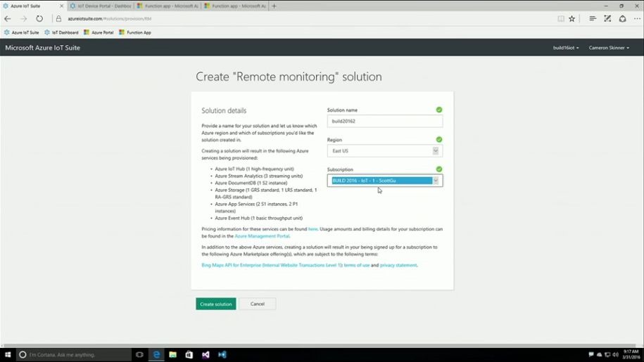This screenshot has width=644, height=362.
Task: Make a web note with pen icon
Action: pos(607,19)
